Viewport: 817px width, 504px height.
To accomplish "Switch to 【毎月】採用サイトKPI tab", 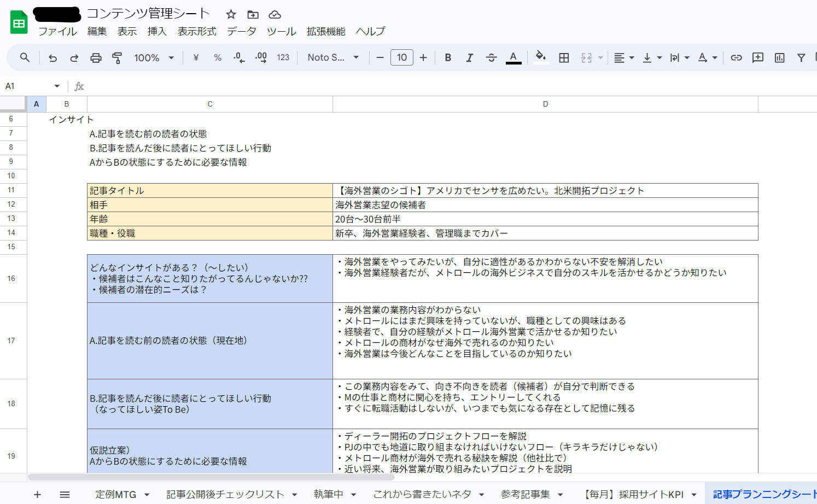I will (633, 494).
